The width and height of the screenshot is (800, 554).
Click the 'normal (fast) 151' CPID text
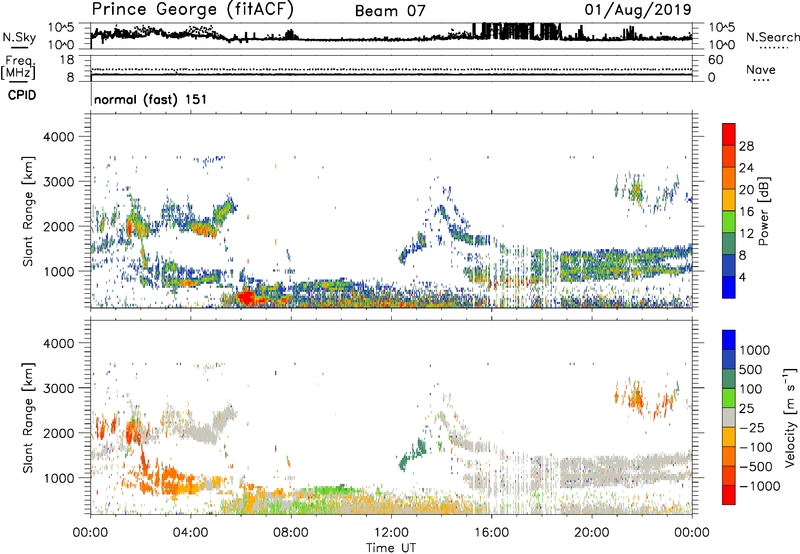point(151,99)
